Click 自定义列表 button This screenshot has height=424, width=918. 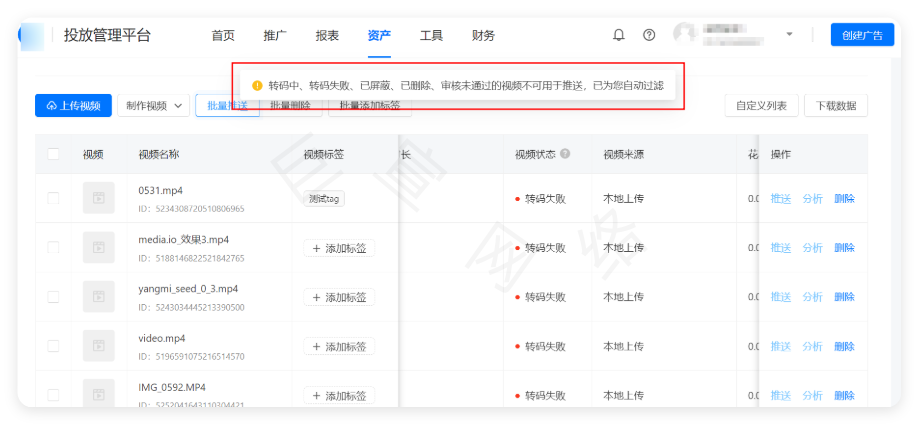pos(761,105)
